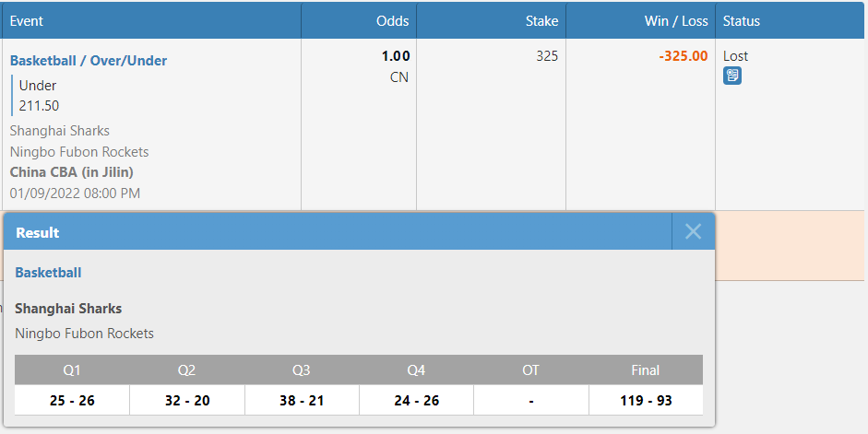This screenshot has height=434, width=868.
Task: Click the Event column header
Action: tap(27, 20)
